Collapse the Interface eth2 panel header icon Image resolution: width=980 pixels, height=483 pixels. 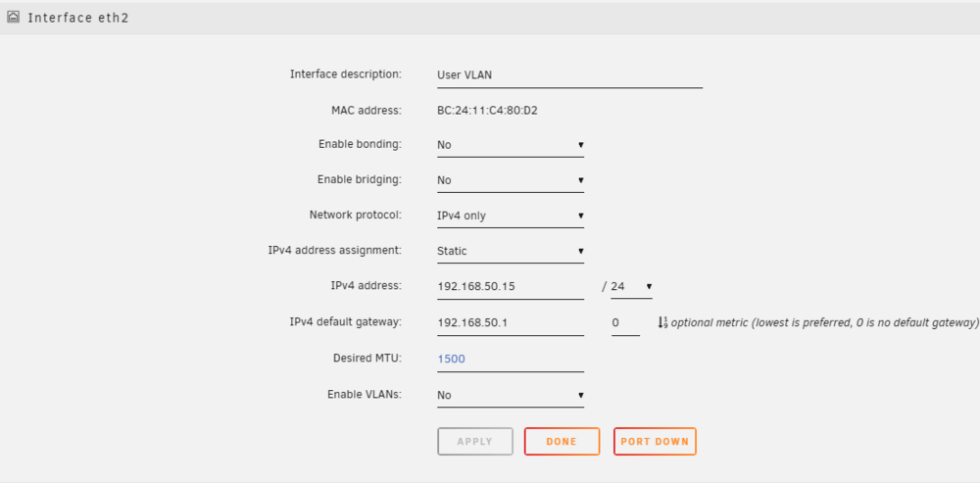pos(13,17)
